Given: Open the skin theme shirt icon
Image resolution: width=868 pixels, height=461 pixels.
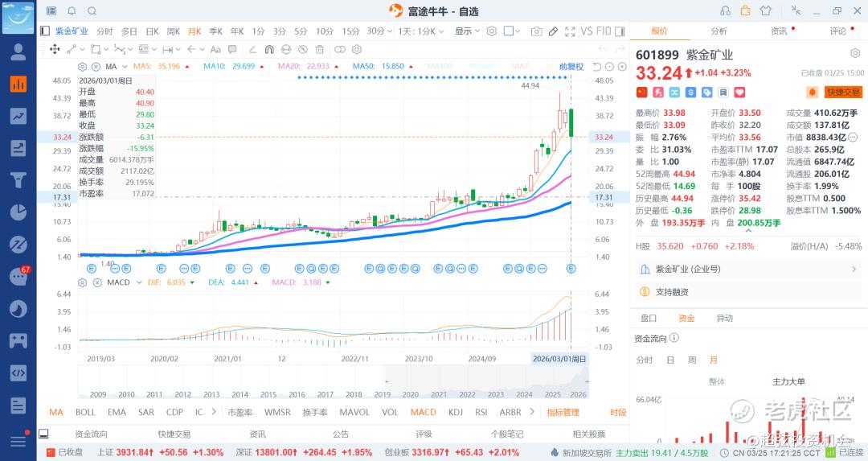Looking at the screenshot, I should 766,10.
